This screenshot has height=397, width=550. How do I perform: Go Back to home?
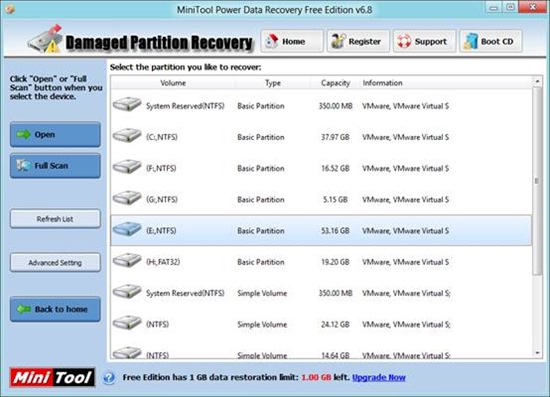click(55, 309)
